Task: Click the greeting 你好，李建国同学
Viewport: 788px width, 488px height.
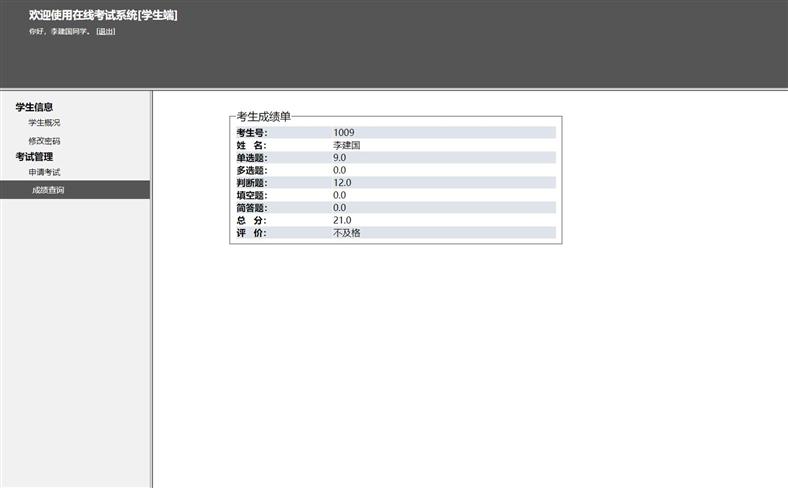Action: 59,31
